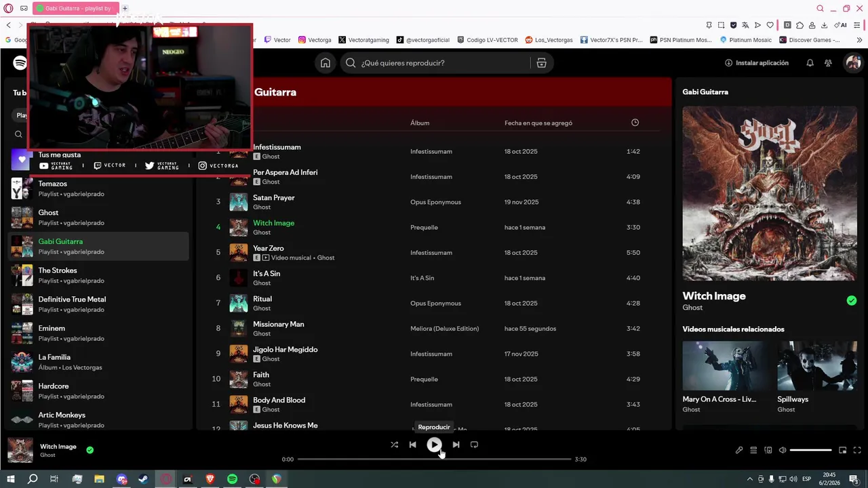This screenshot has width=868, height=488.
Task: Open Hardcore playlist in library
Action: point(99,391)
